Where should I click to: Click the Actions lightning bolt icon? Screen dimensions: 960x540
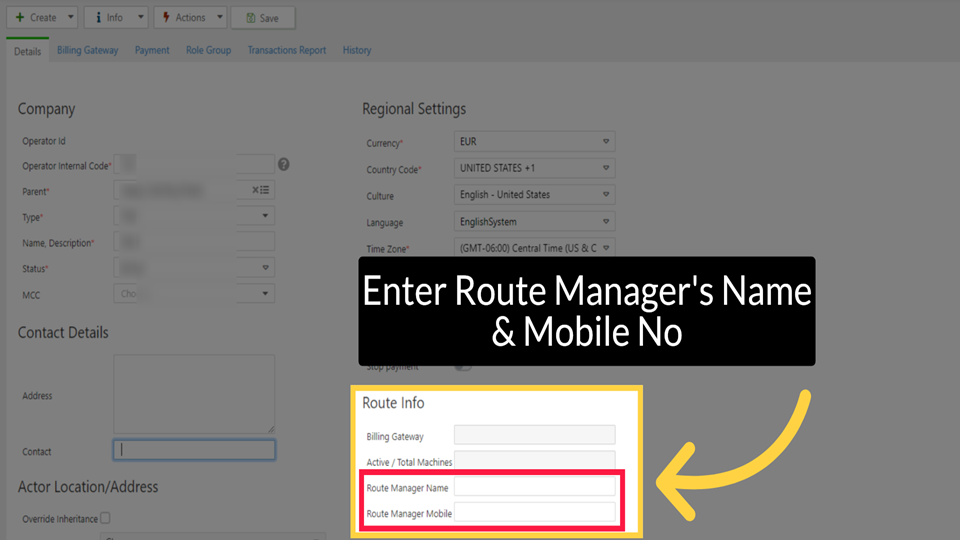click(166, 17)
